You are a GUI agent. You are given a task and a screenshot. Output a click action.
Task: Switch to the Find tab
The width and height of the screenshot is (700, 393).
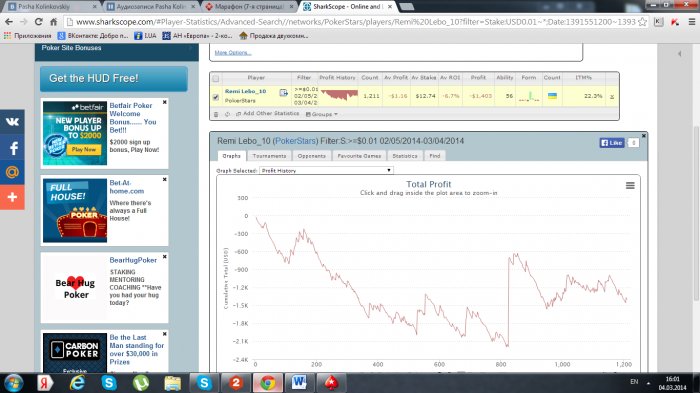coord(435,156)
